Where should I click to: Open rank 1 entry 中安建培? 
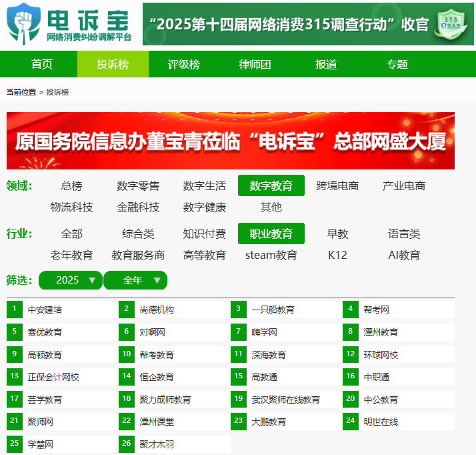tap(45, 310)
